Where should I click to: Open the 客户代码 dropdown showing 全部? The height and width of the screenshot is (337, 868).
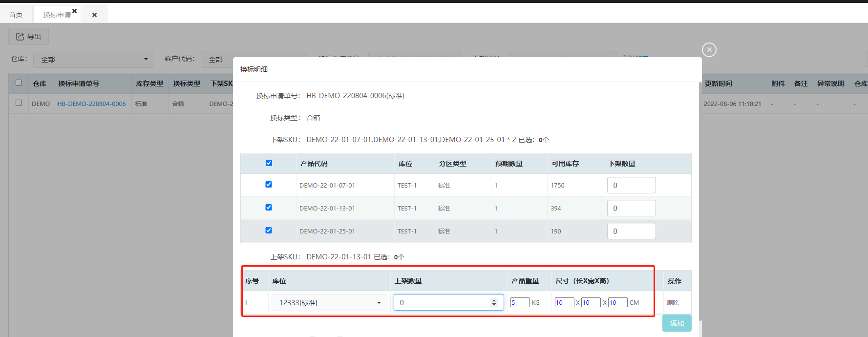tap(254, 59)
